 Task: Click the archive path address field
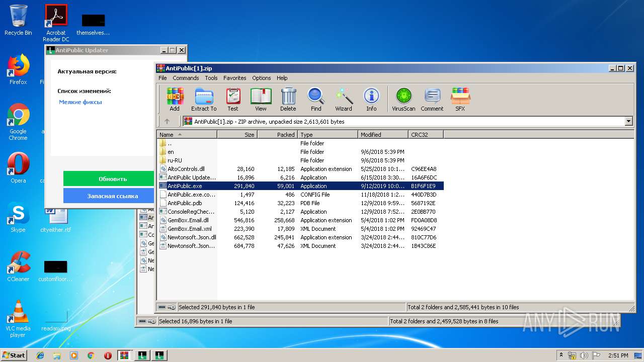pos(403,121)
